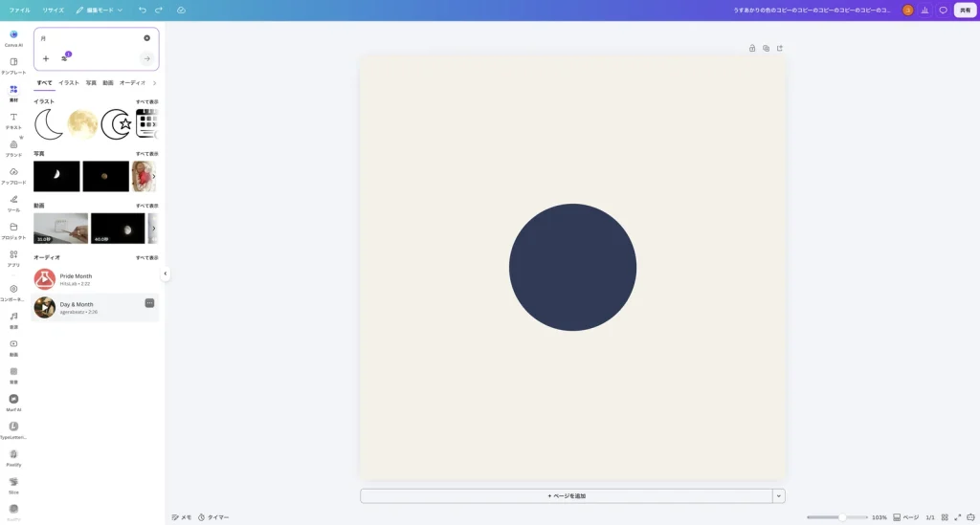The image size is (980, 525).
Task: Enter fullscreen with the expand arrows icon
Action: [x=957, y=517]
